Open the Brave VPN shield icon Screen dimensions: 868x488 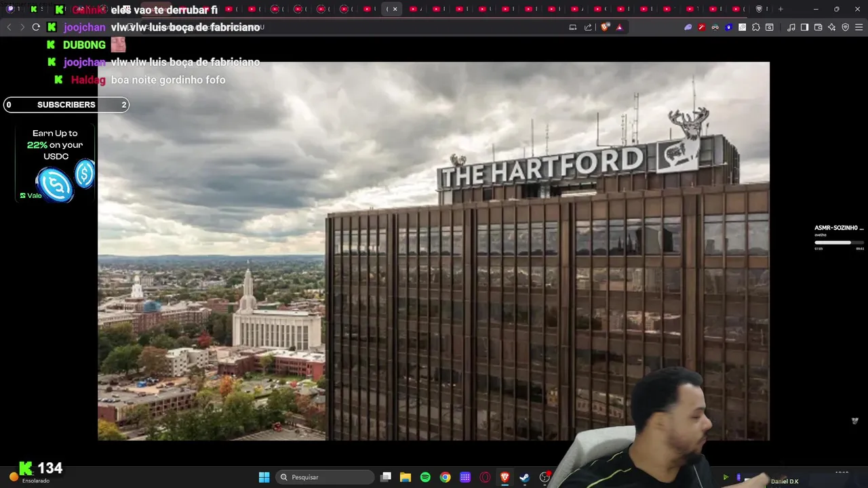tap(845, 27)
